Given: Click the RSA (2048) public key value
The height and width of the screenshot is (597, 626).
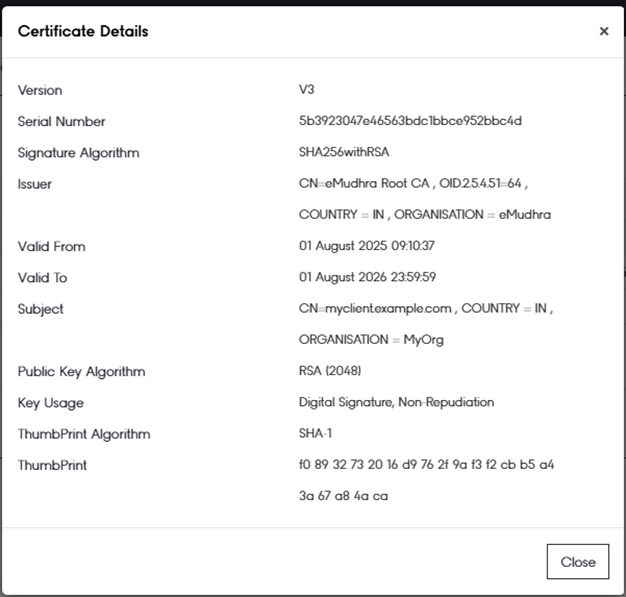Looking at the screenshot, I should pyautogui.click(x=330, y=371).
